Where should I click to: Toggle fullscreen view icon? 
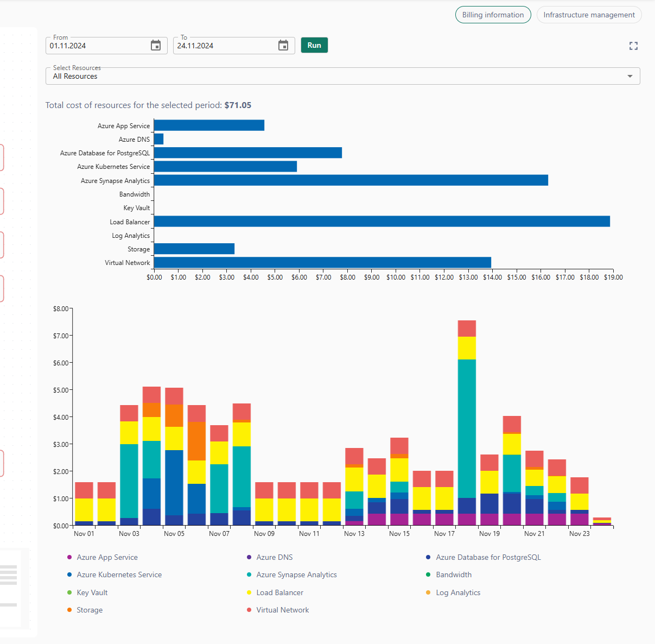pyautogui.click(x=633, y=46)
